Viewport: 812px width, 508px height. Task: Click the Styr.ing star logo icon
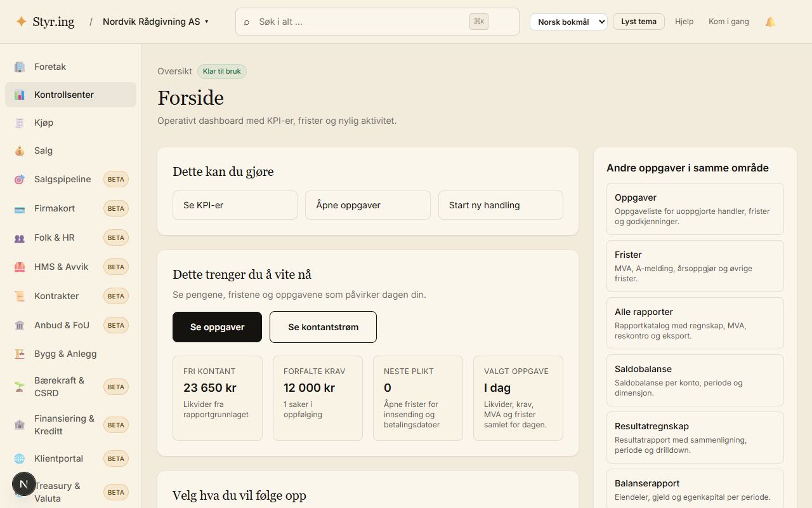21,22
